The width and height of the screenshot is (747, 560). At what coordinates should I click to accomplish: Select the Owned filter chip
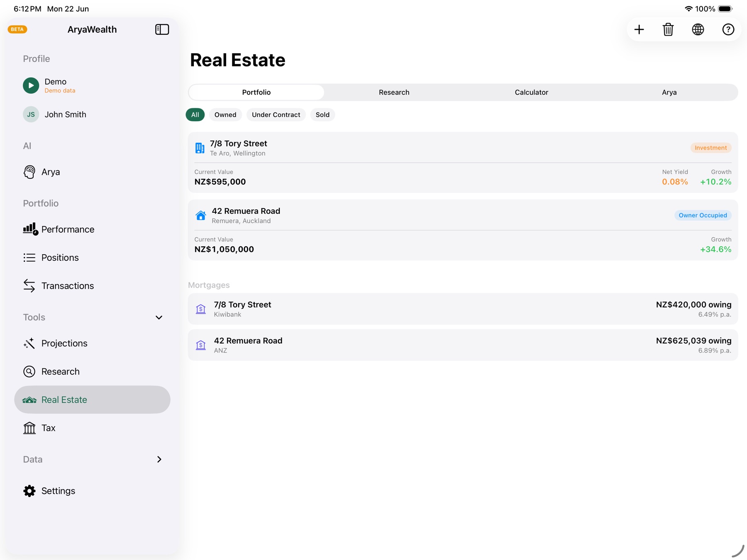pyautogui.click(x=225, y=115)
